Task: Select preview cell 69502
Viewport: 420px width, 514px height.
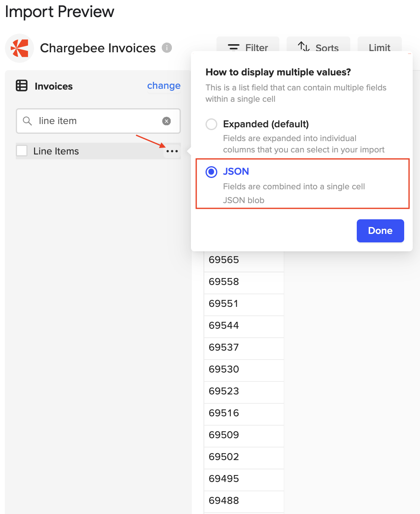Action: coord(244,457)
